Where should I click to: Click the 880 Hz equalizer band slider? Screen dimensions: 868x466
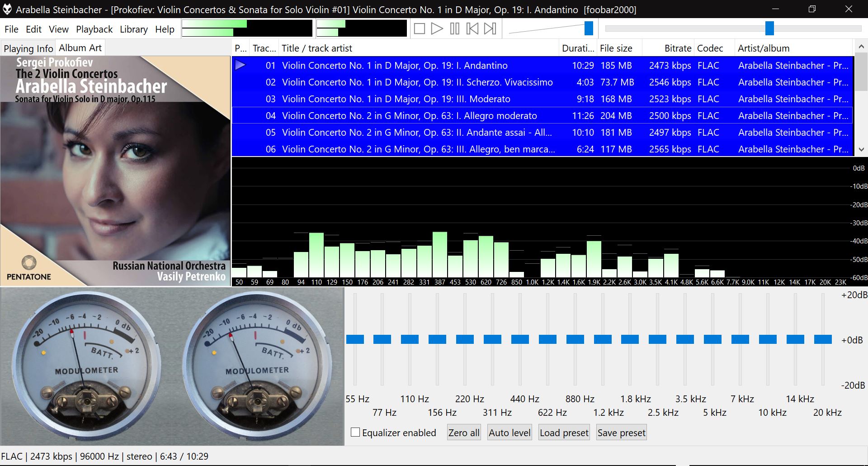[x=575, y=339]
